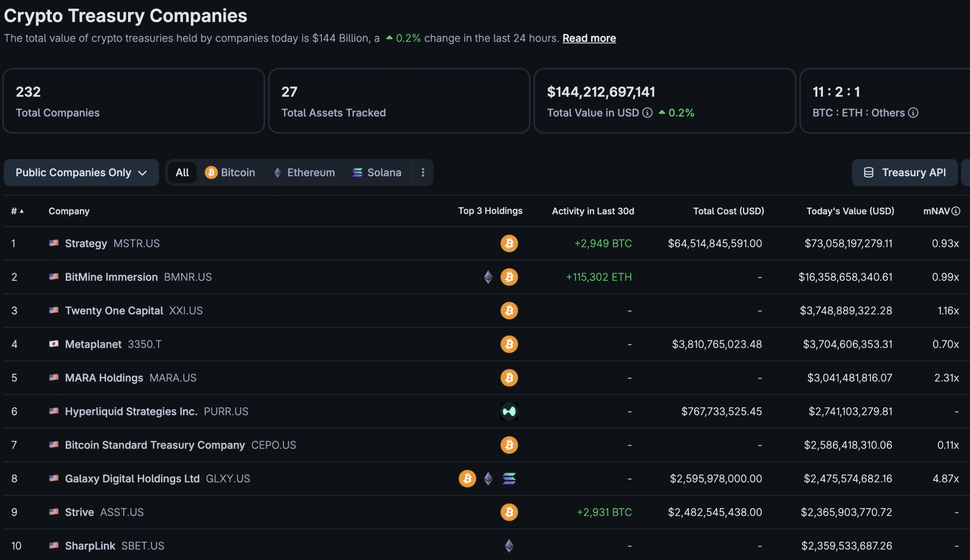The image size is (970, 560).
Task: Click the Ethereum icon in SharpLink row
Action: click(x=509, y=546)
